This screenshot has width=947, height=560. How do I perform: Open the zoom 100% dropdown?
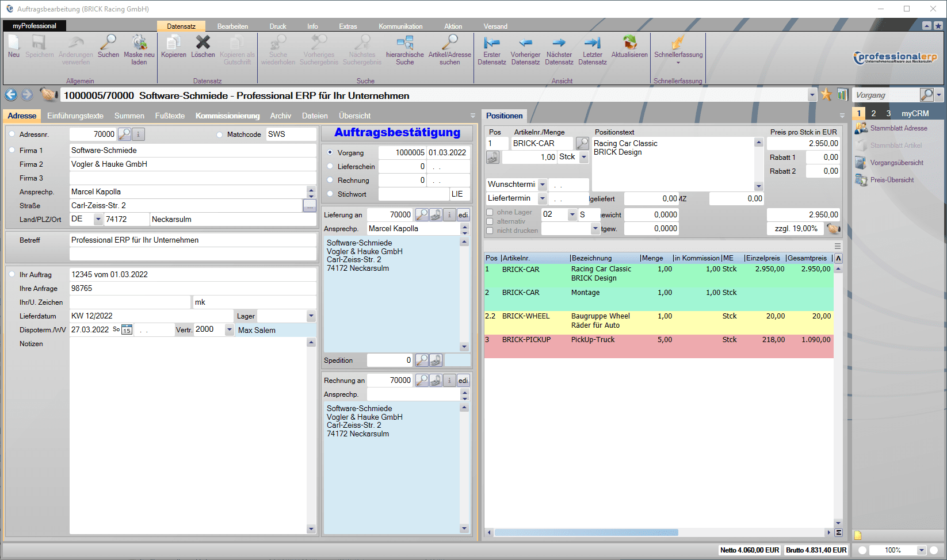(922, 550)
